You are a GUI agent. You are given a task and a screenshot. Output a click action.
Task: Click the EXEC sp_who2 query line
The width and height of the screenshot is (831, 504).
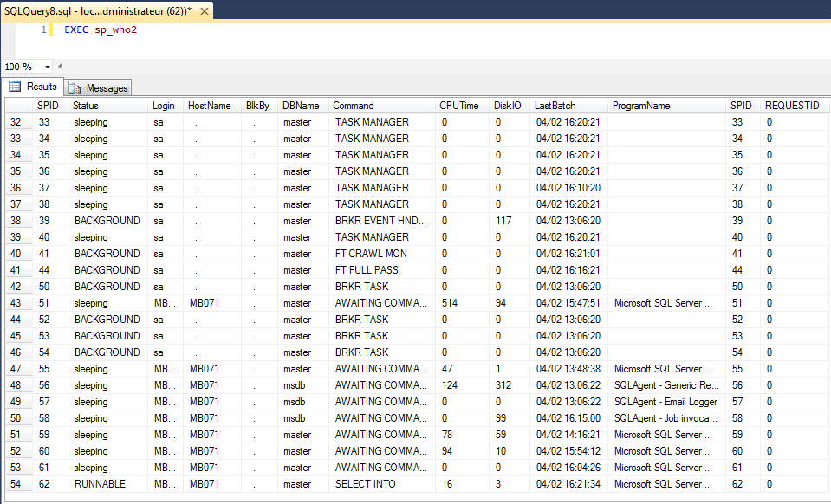[x=101, y=29]
